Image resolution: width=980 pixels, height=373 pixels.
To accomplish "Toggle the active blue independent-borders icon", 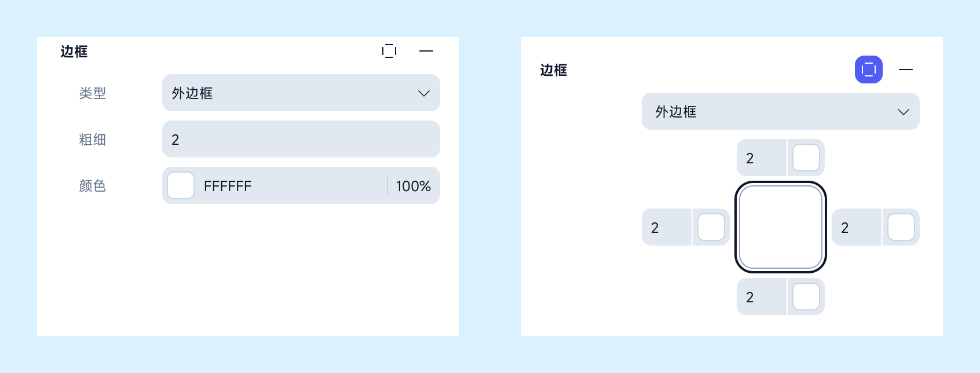I will click(869, 70).
